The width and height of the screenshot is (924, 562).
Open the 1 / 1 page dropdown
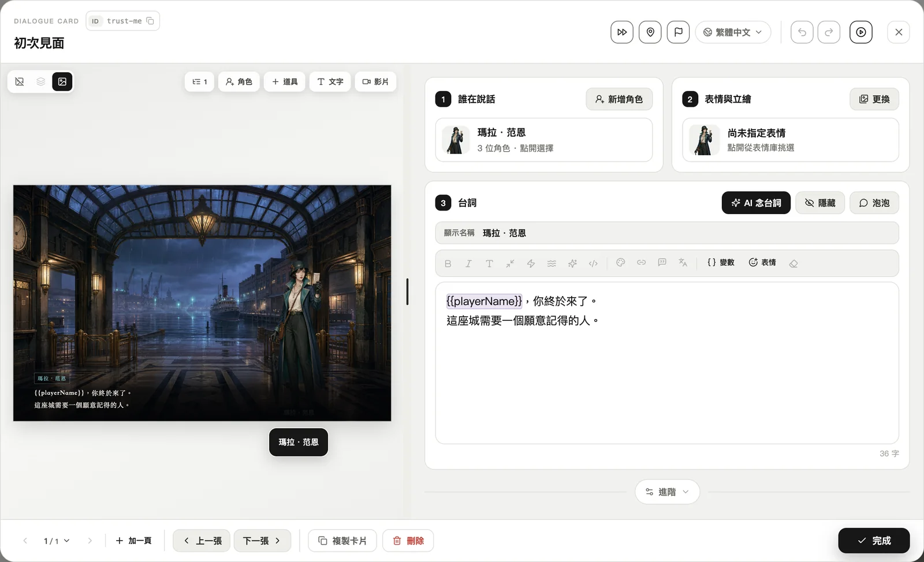coord(57,541)
